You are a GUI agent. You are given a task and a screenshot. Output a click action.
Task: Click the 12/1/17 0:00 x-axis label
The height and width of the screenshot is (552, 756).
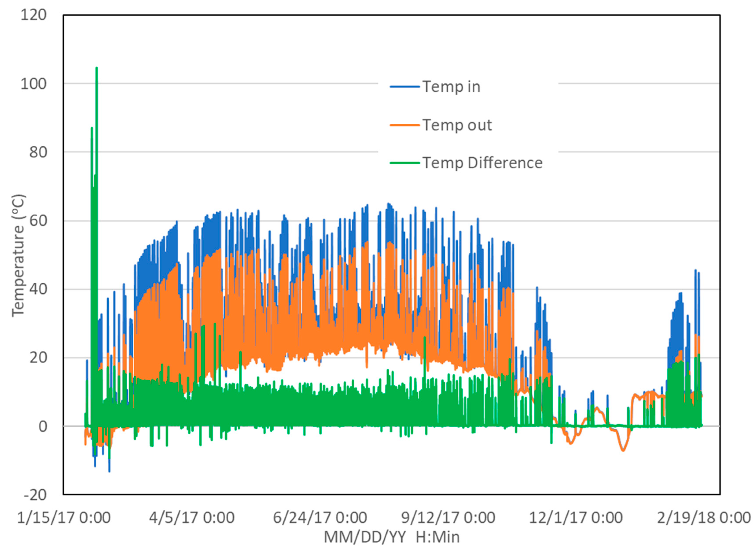[576, 518]
